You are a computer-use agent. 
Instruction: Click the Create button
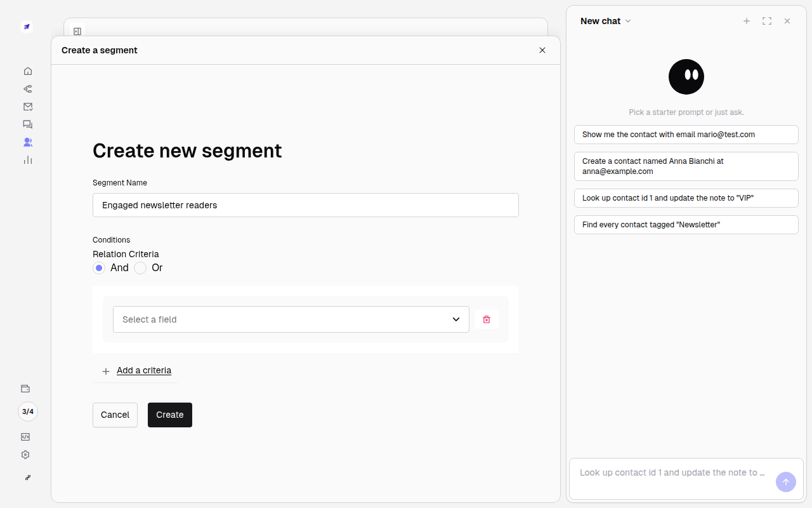point(170,415)
